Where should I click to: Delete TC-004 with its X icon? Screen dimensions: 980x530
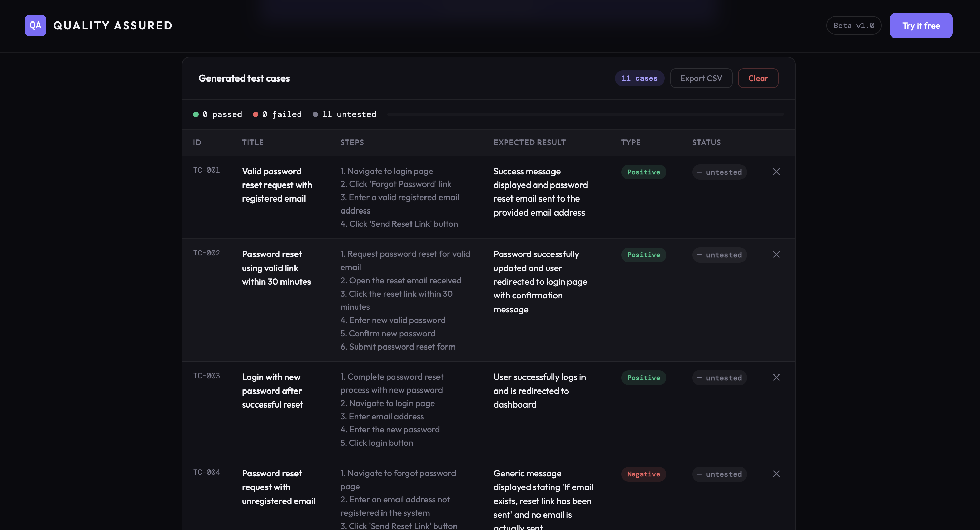(776, 474)
